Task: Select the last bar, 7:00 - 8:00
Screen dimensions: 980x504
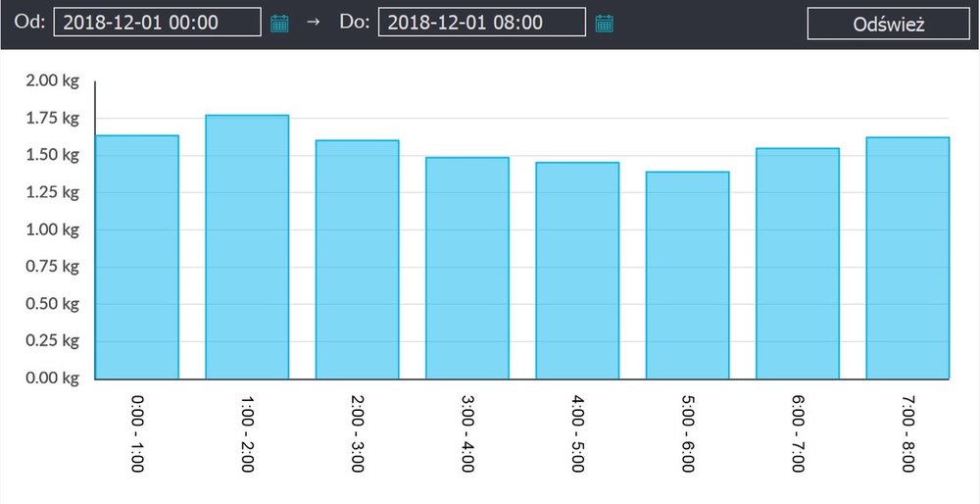Action: point(908,258)
